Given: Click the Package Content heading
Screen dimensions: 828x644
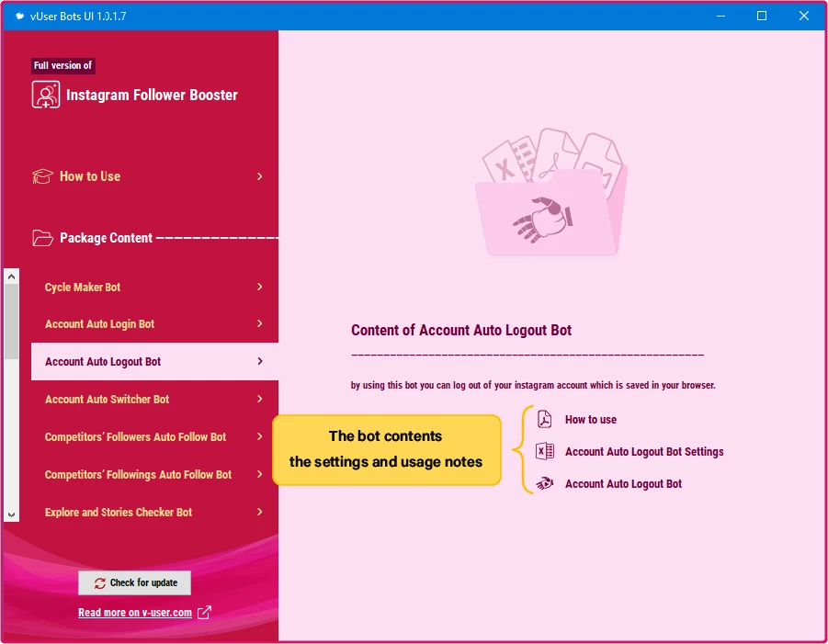Looking at the screenshot, I should pos(106,238).
